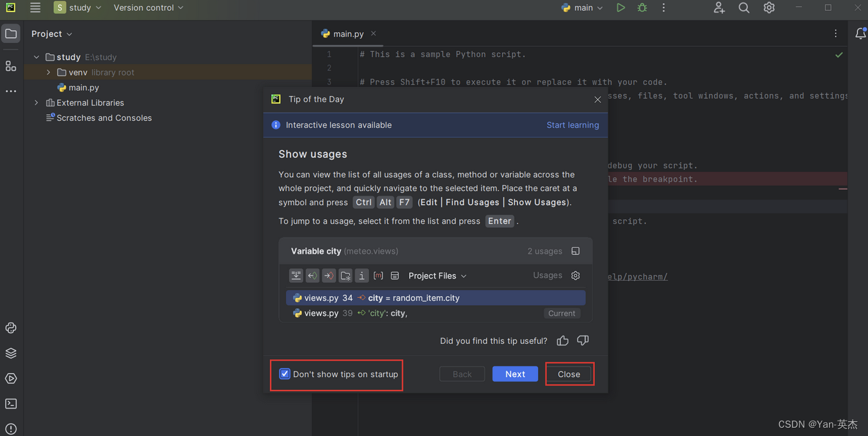Open the Python Console tool window

(10, 327)
